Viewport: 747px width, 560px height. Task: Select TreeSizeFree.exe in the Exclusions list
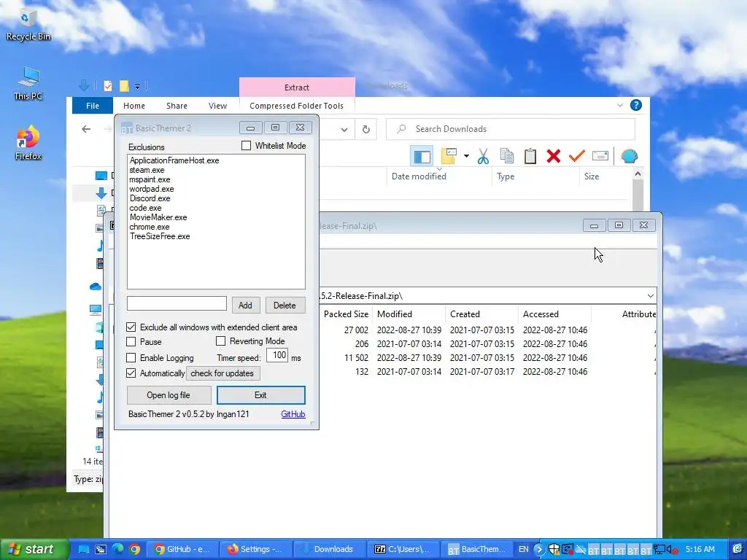pyautogui.click(x=160, y=236)
